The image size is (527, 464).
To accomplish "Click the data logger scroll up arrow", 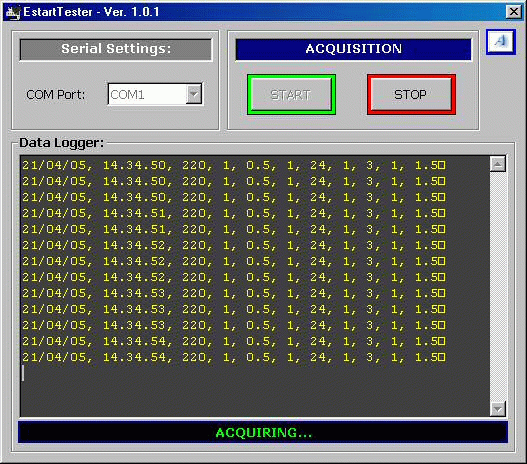I will pyautogui.click(x=498, y=164).
